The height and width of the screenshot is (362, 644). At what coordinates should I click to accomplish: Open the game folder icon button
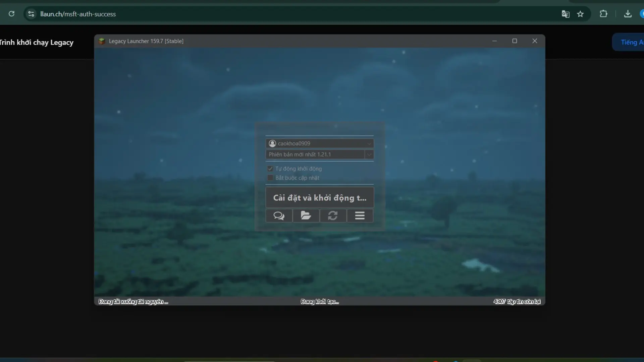pyautogui.click(x=306, y=216)
